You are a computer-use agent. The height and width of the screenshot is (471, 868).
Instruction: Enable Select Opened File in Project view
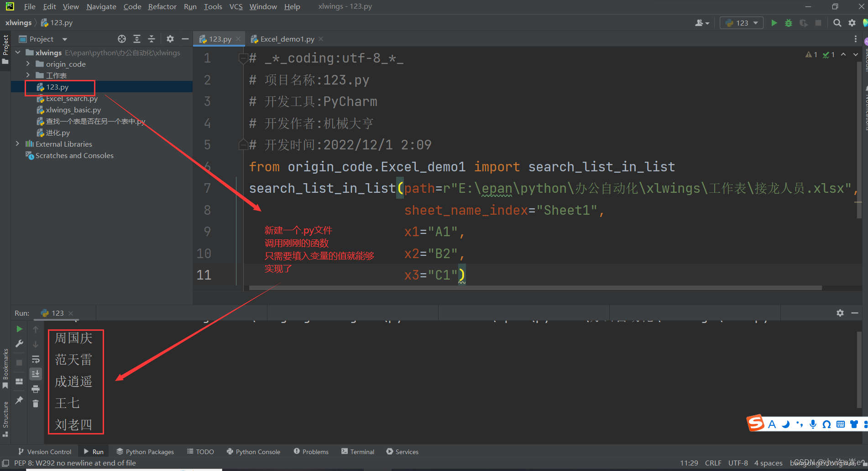pos(121,39)
